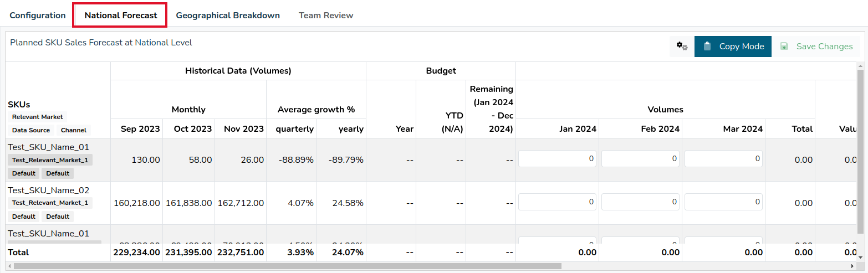Screen dimensions: 868x273
Task: Click the Channel header tag
Action: point(73,130)
